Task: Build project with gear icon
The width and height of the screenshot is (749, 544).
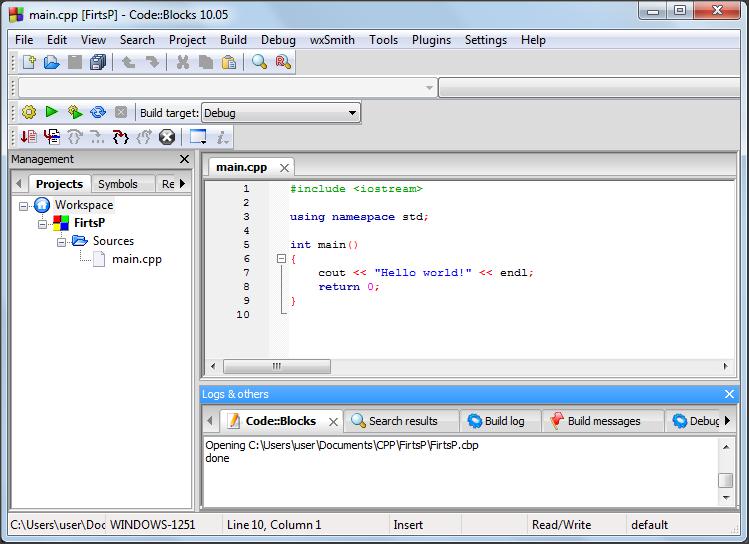Action: point(29,112)
